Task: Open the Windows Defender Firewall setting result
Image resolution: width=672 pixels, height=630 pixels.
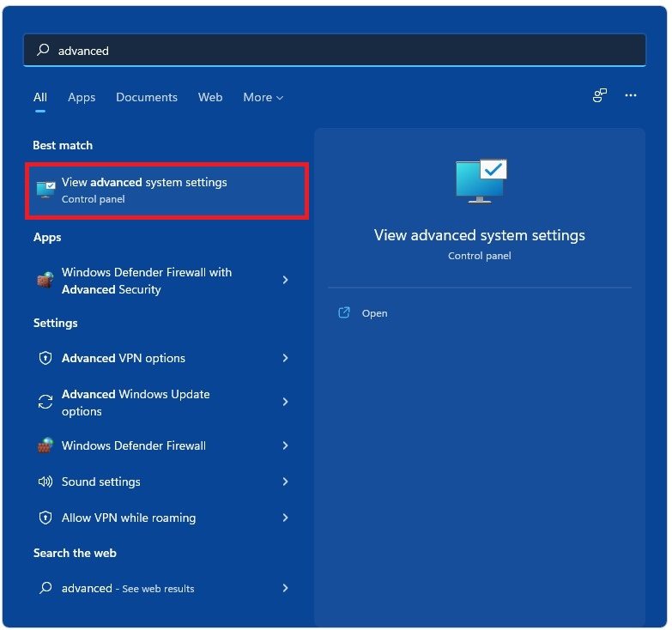Action: coord(163,445)
